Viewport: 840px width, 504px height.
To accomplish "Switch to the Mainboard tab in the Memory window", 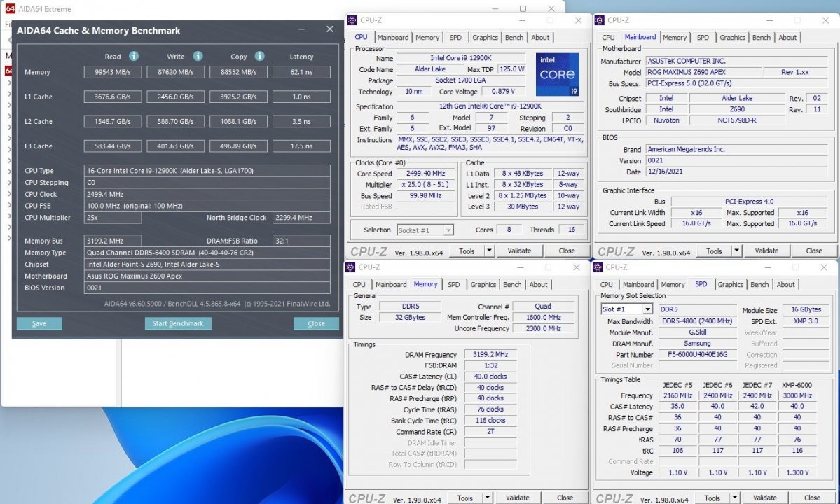I will pos(391,284).
